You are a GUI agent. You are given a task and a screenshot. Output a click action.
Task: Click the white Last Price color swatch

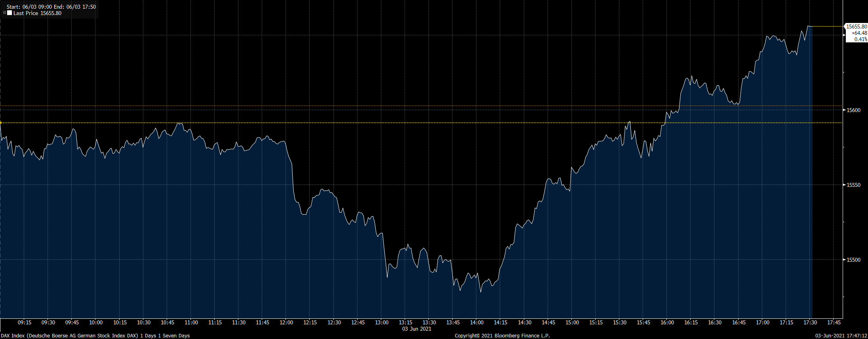point(10,13)
